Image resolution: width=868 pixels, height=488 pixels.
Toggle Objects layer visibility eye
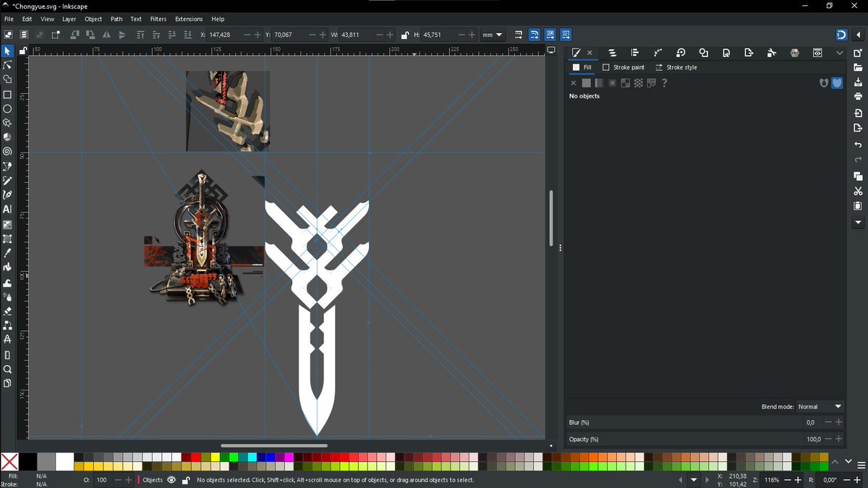(x=171, y=480)
